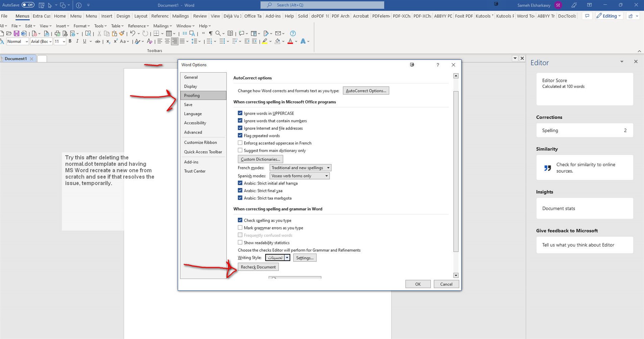Select Trust Center in Word Options
Image resolution: width=644 pixels, height=339 pixels.
click(203, 171)
